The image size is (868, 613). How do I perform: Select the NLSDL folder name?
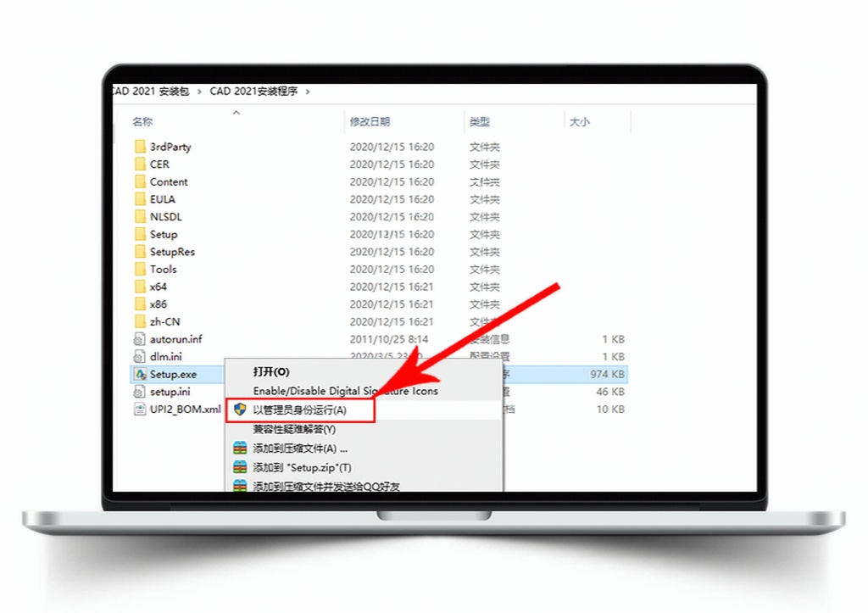pos(165,216)
